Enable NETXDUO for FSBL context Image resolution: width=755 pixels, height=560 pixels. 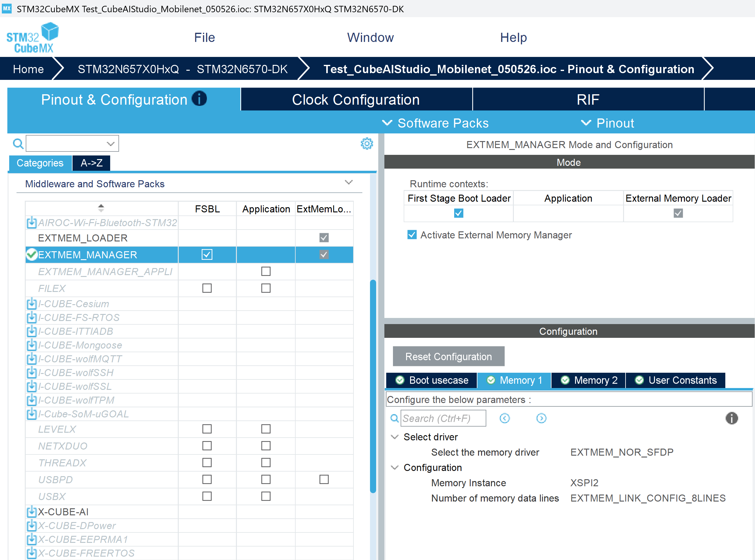click(207, 446)
